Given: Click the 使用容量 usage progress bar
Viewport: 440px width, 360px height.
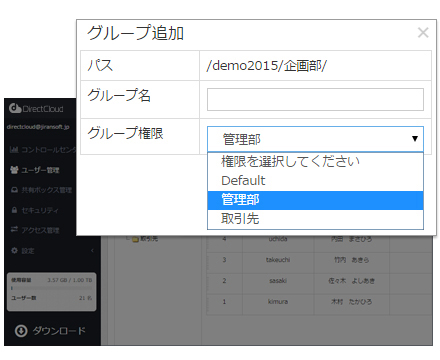Looking at the screenshot, I should pos(52,288).
